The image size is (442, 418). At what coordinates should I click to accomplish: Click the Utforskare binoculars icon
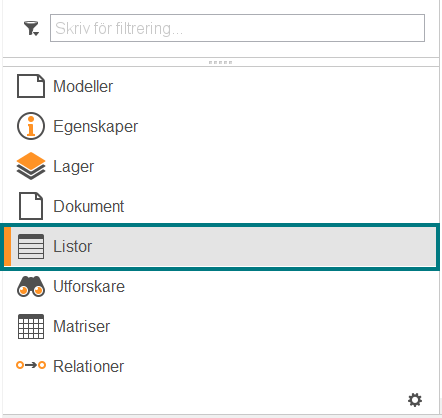[31, 286]
